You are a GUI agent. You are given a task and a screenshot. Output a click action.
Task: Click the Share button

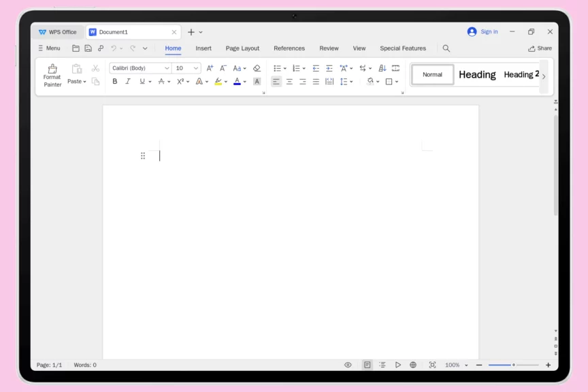pos(540,48)
